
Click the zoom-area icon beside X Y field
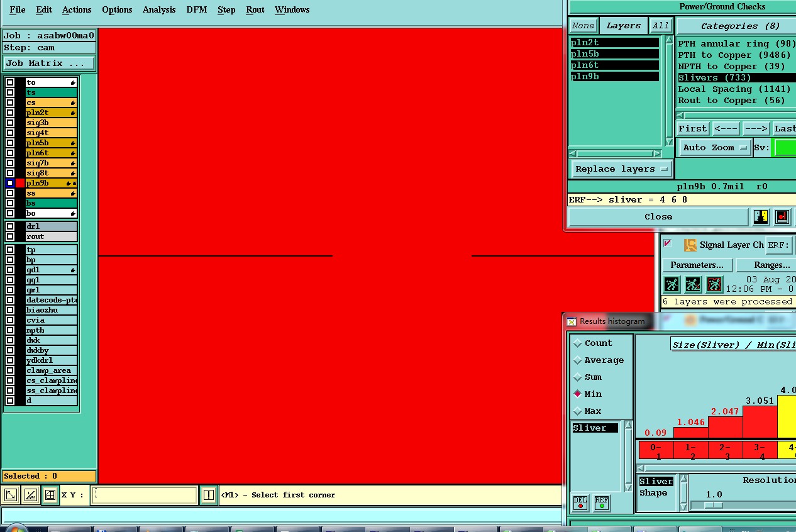coord(11,495)
